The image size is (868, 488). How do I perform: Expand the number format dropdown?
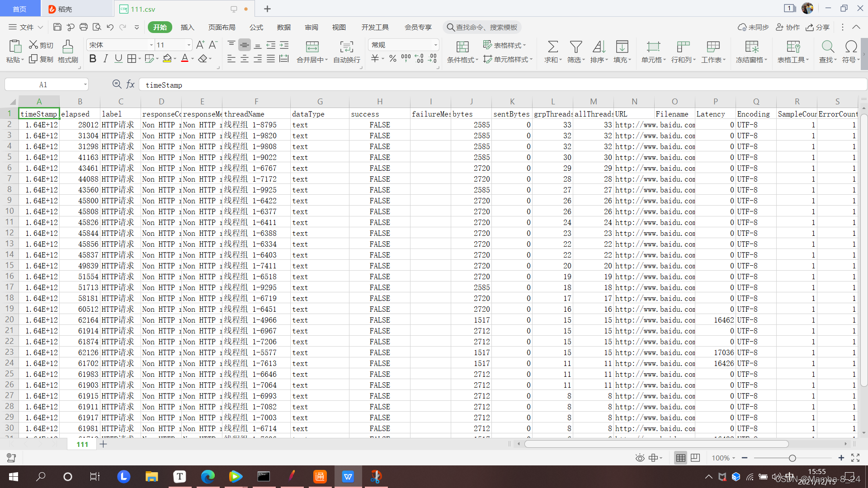435,45
